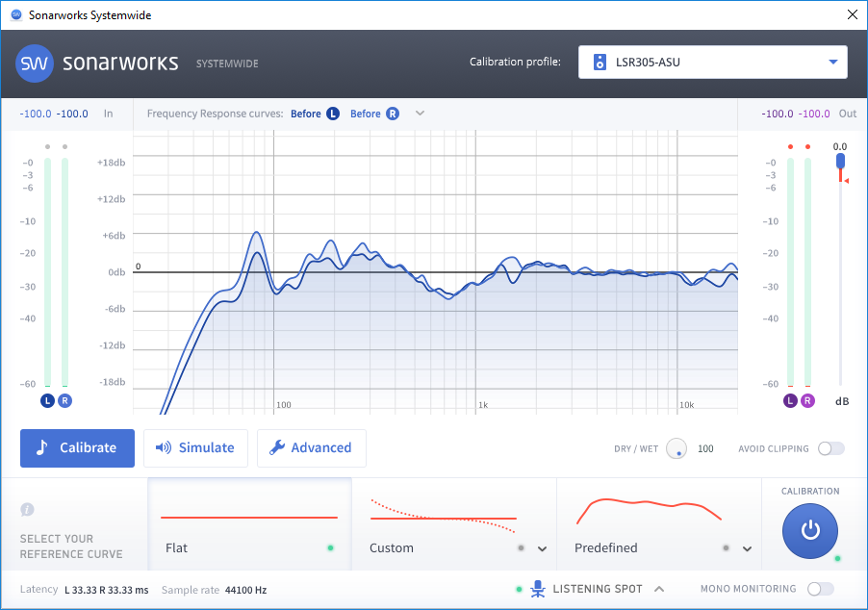
Task: Select the Predefined reference curve
Action: (x=659, y=524)
